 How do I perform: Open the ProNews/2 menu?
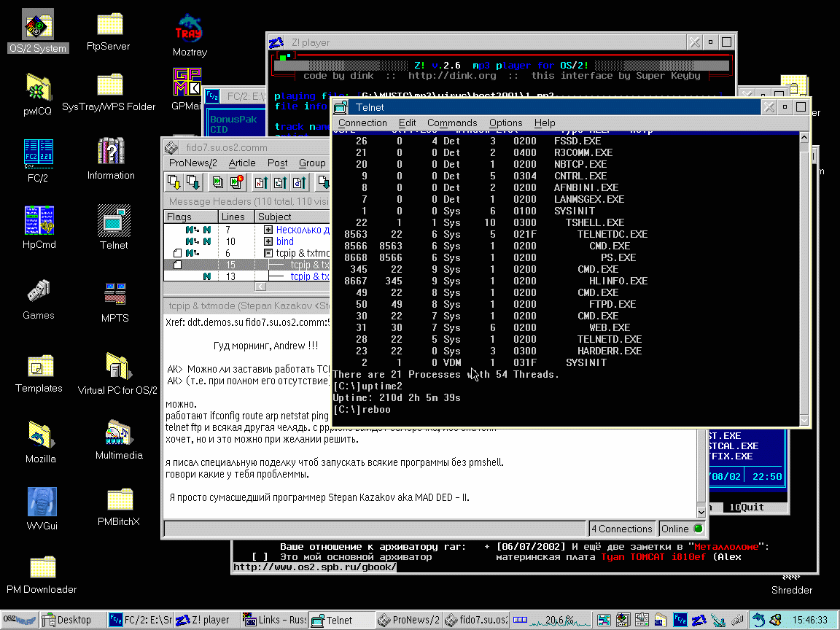(192, 163)
